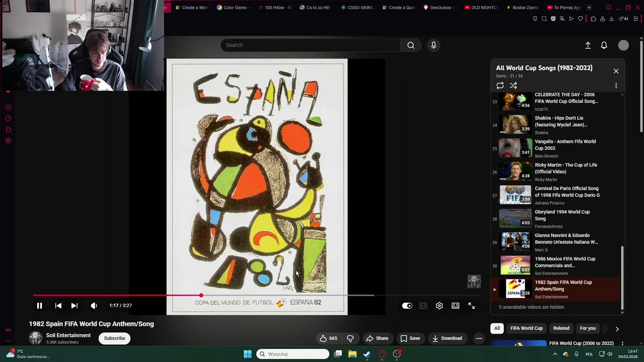The height and width of the screenshot is (362, 644).
Task: Expand filter chips with right arrow
Action: tap(617, 329)
